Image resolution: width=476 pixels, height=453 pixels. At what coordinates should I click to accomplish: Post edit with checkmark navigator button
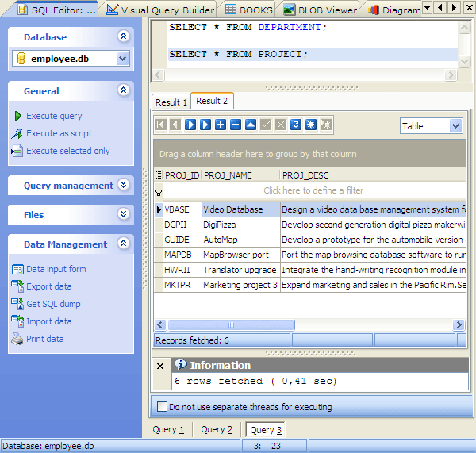pos(266,125)
